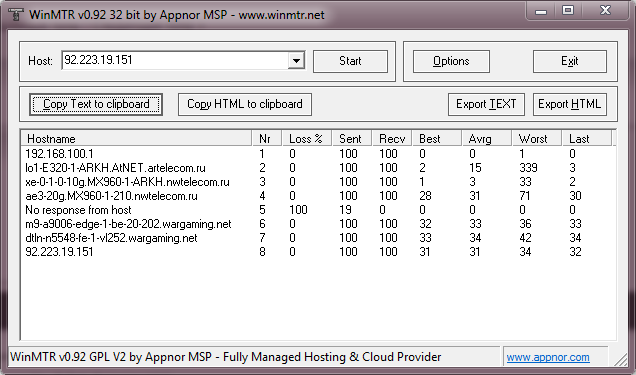The width and height of the screenshot is (636, 375).
Task: Open the Options dialog
Action: tap(451, 61)
